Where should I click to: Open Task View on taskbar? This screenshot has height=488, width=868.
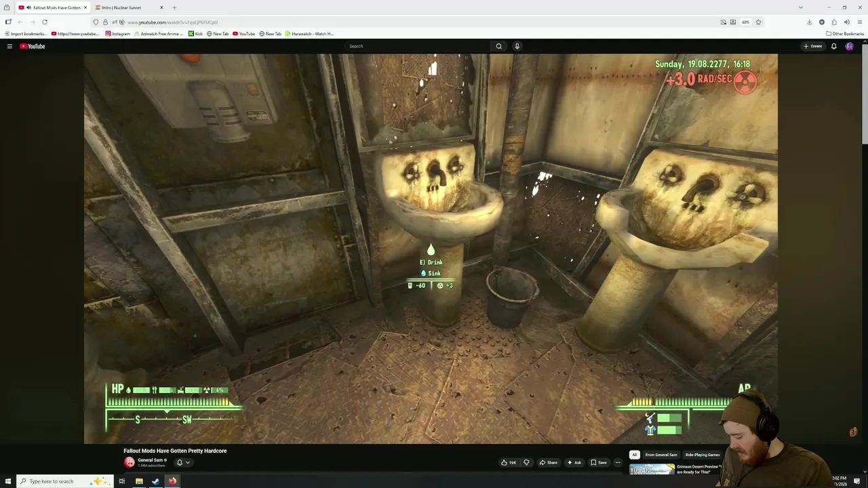122,481
